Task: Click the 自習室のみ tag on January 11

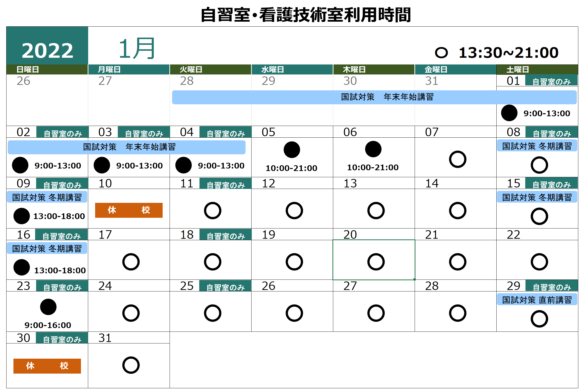Action: (225, 184)
